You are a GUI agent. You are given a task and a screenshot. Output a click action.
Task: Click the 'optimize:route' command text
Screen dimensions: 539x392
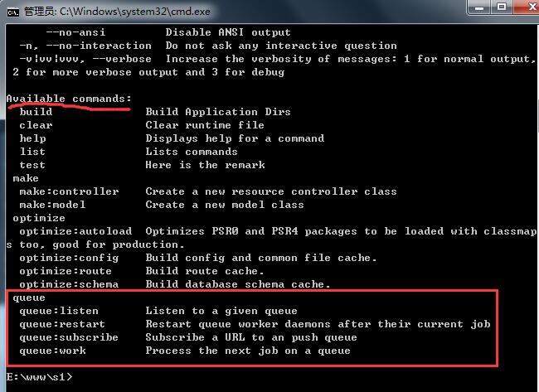[x=66, y=271]
